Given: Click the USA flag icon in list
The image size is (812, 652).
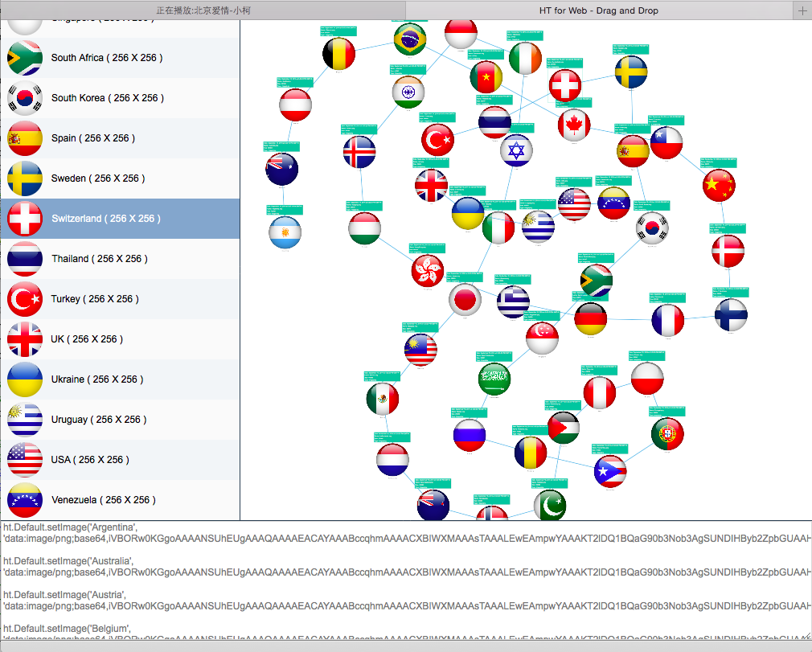Looking at the screenshot, I should pos(25,459).
